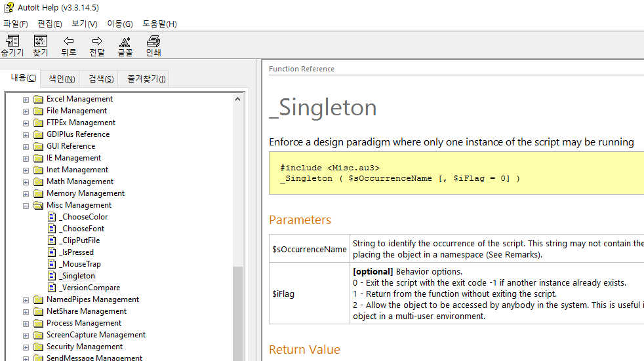Click the _VersionCompare page icon
Screen dimensions: 644x361
(x=52, y=288)
